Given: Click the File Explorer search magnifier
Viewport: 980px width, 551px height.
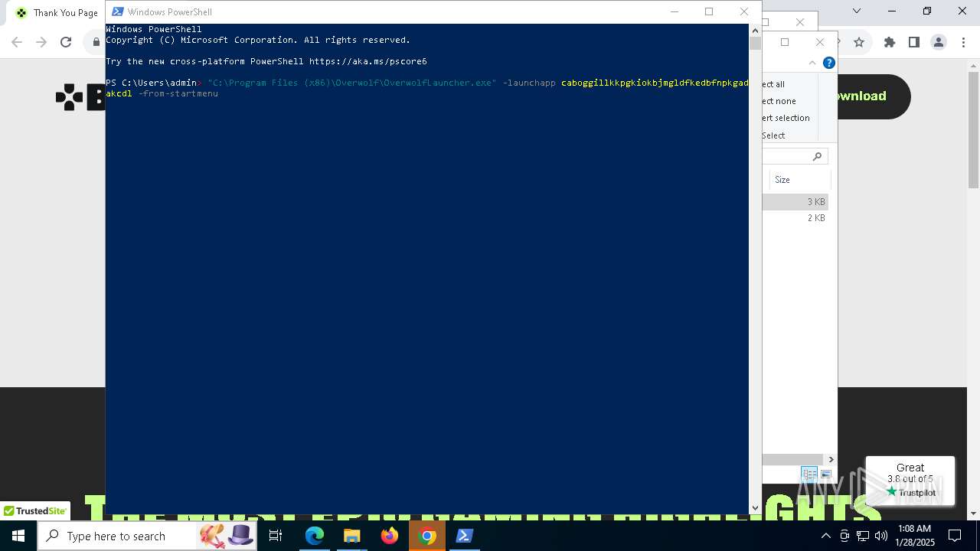Looking at the screenshot, I should [x=817, y=156].
